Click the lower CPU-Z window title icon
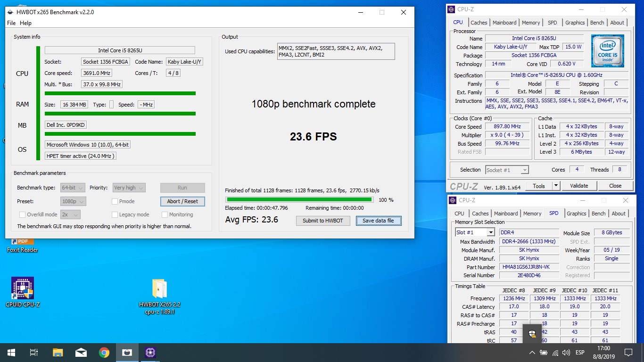644x362 pixels. [453, 200]
